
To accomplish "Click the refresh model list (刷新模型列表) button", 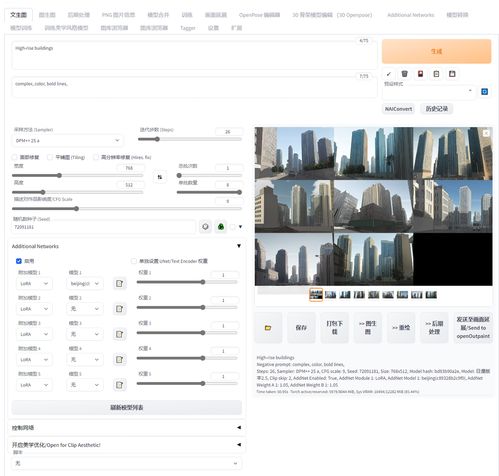I will (x=127, y=407).
